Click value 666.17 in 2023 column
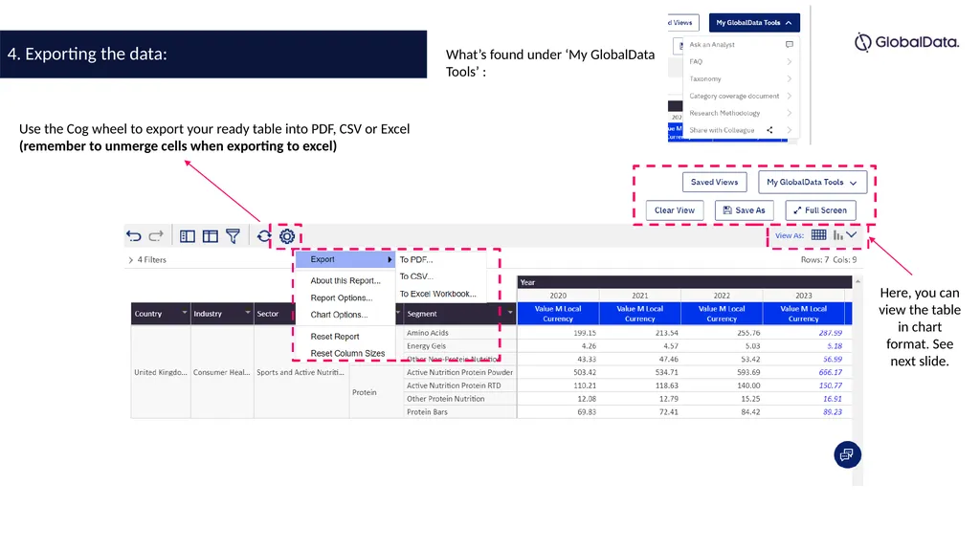The image size is (980, 550). pos(830,372)
